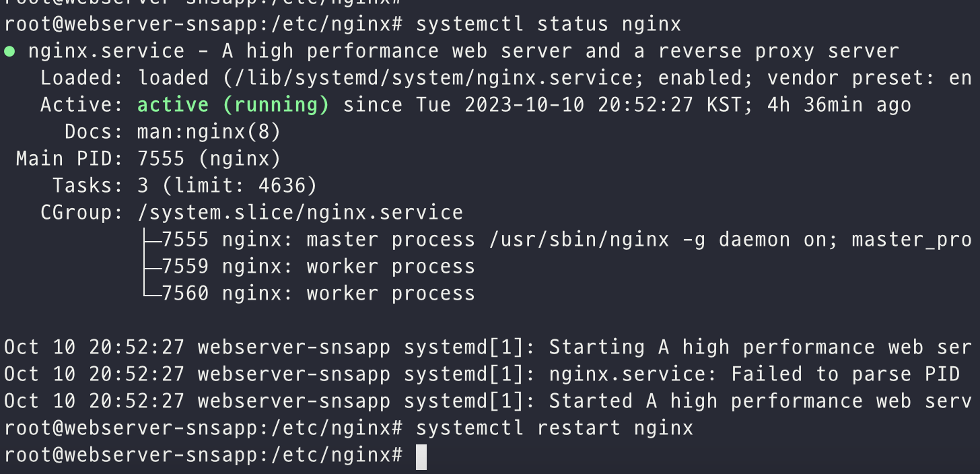Click the "man:nginx(8)" docs reference
This screenshot has height=474, width=980.
click(x=209, y=133)
